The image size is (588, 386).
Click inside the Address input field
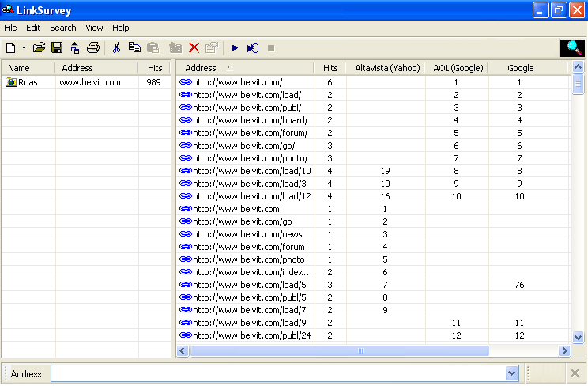tap(278, 373)
